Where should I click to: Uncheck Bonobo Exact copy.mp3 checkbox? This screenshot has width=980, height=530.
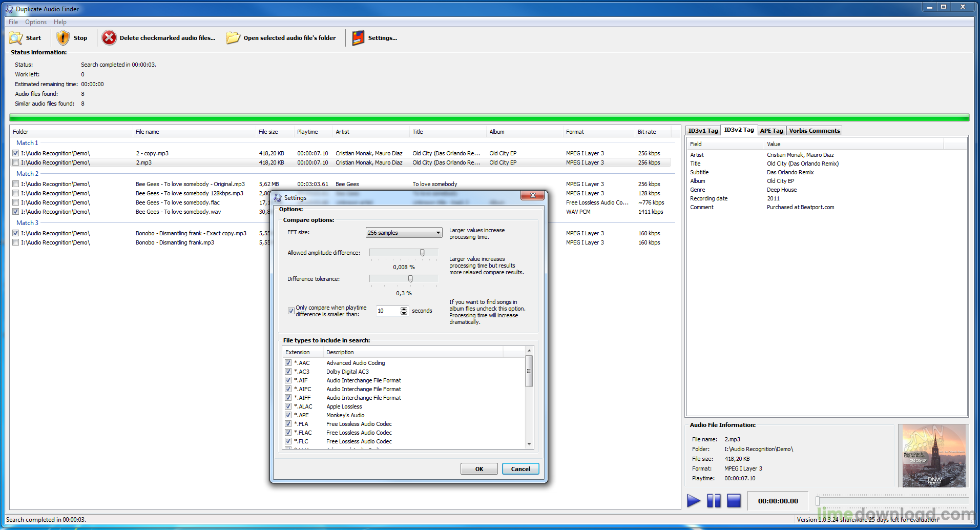click(x=15, y=233)
